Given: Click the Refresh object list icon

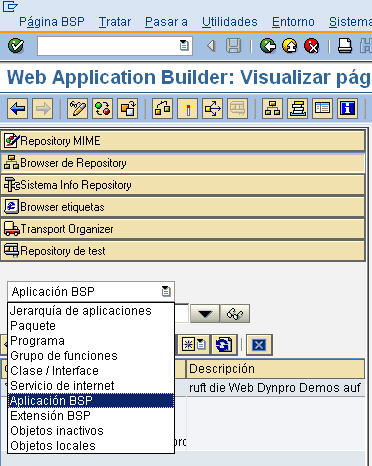Looking at the screenshot, I should click(224, 344).
